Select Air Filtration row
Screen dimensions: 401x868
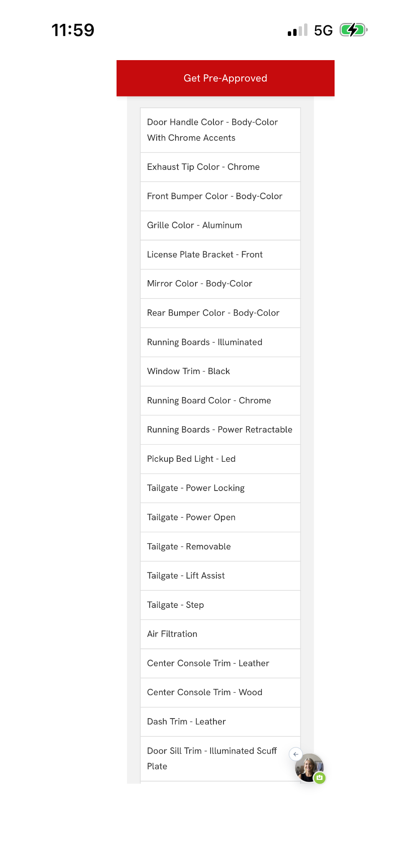[x=220, y=634]
